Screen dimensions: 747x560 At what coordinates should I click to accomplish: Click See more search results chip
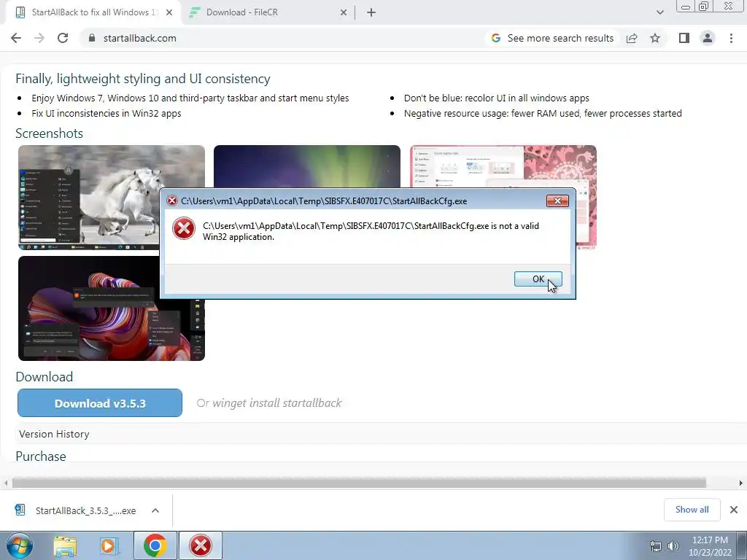553,38
